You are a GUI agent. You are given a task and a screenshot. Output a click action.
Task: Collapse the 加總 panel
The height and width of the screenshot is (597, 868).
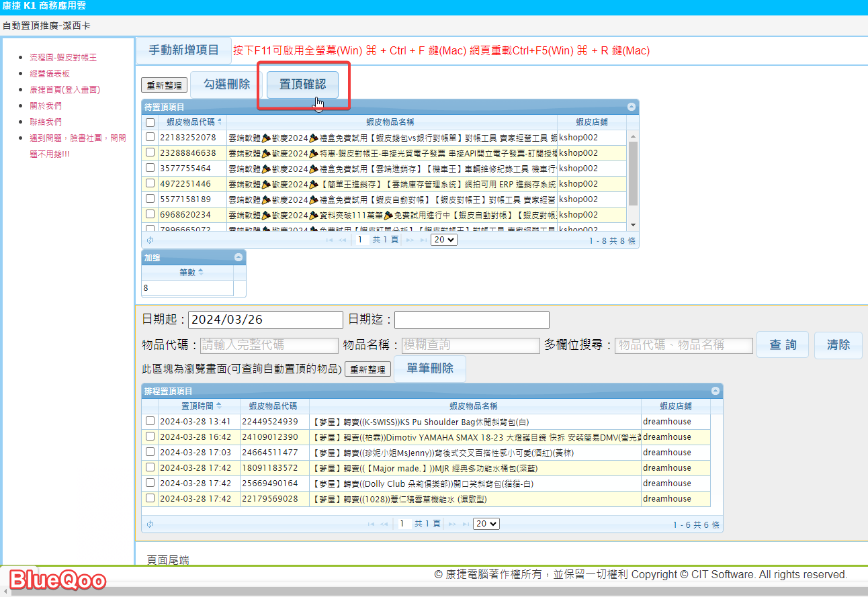[x=238, y=257]
